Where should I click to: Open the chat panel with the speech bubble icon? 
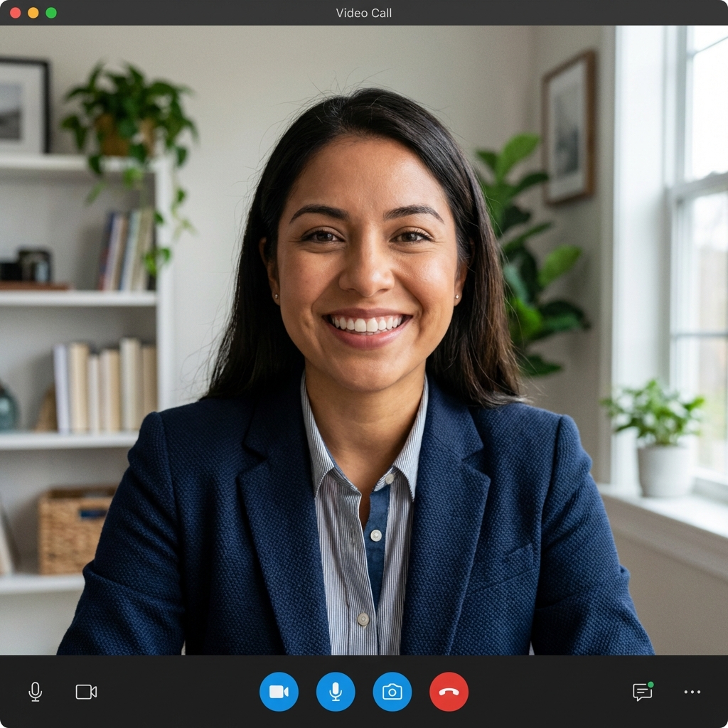pos(642,692)
